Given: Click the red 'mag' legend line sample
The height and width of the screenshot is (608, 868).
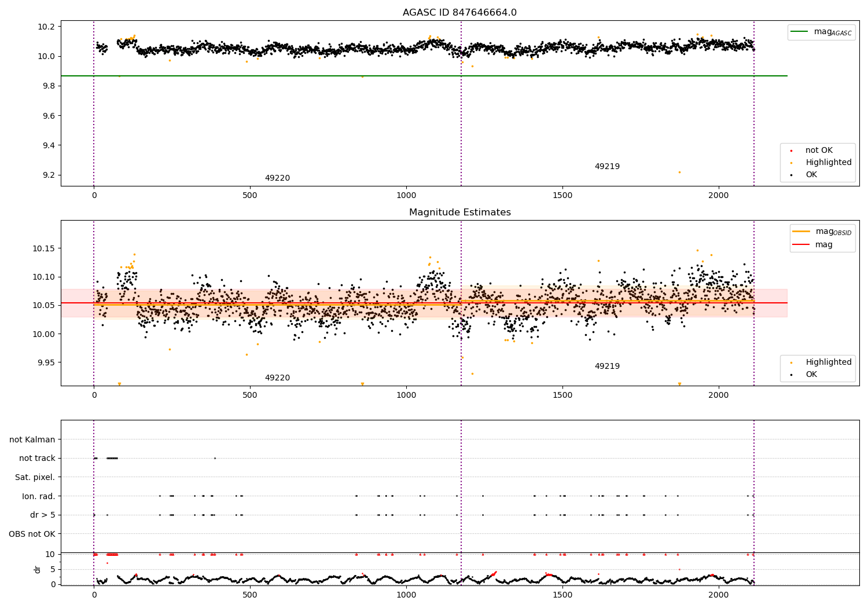Looking at the screenshot, I should click(801, 245).
